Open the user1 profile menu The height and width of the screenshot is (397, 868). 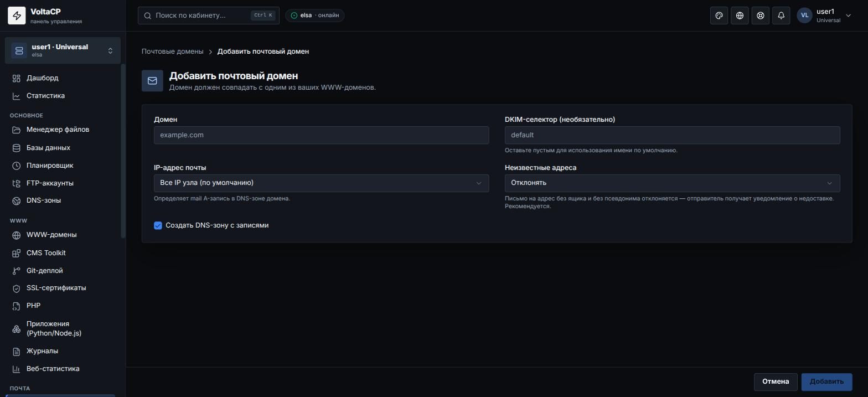(x=824, y=16)
